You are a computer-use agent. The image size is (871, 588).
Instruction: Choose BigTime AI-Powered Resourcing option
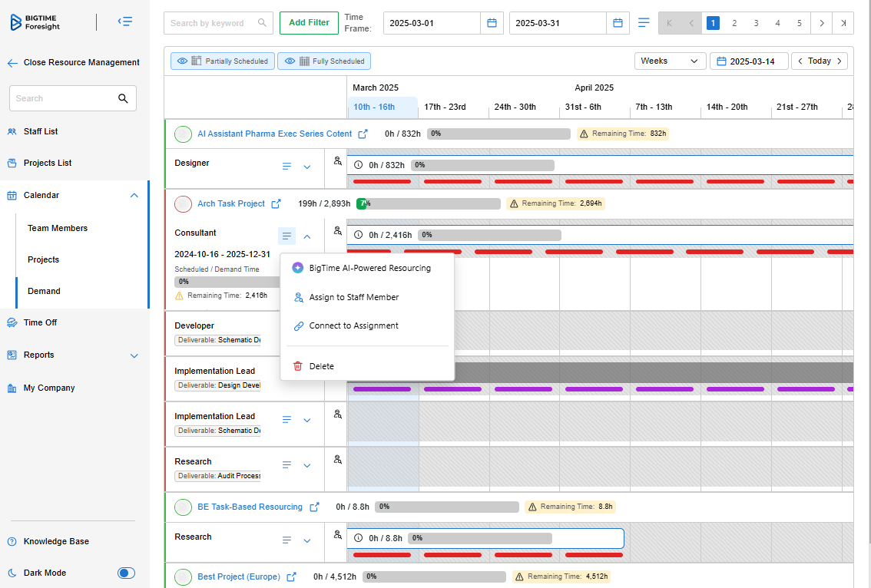[x=369, y=268]
